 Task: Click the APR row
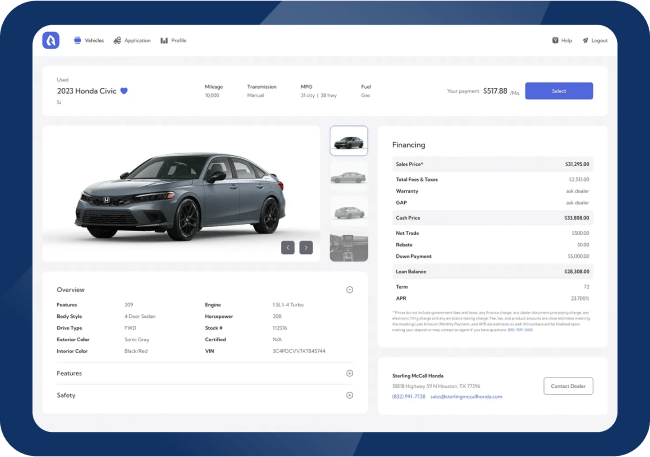pyautogui.click(x=492, y=298)
